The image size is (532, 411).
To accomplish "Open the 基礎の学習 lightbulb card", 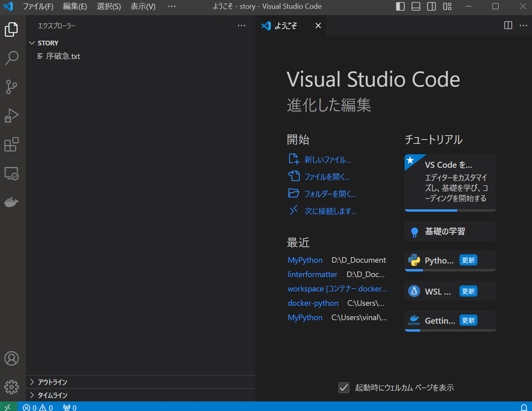I will 450,231.
